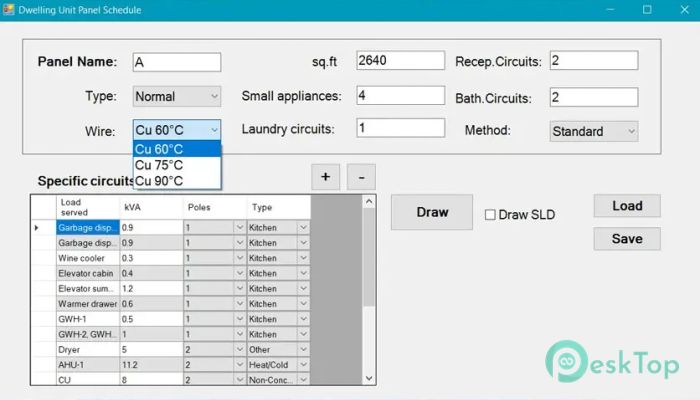Click the Panel Name input field

click(x=177, y=62)
